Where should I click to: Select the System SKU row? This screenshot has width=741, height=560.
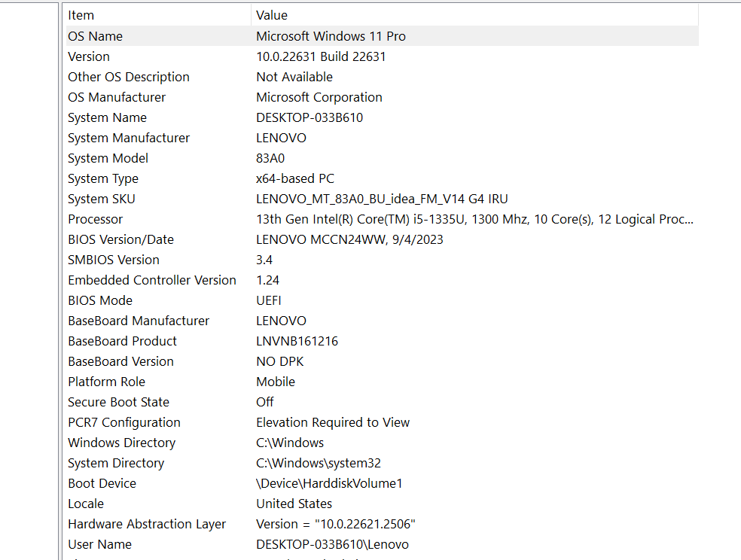[x=102, y=199]
